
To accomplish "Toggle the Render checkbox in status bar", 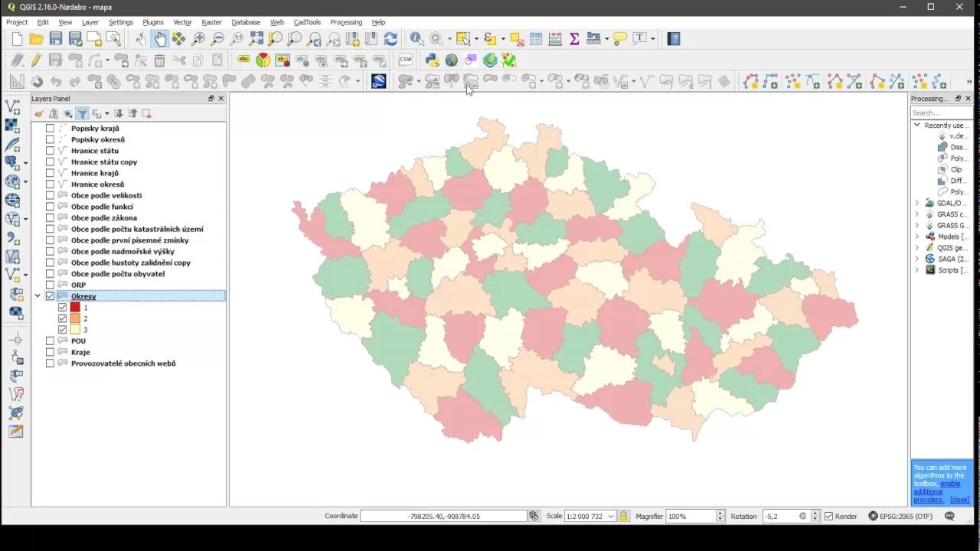I will [x=828, y=516].
